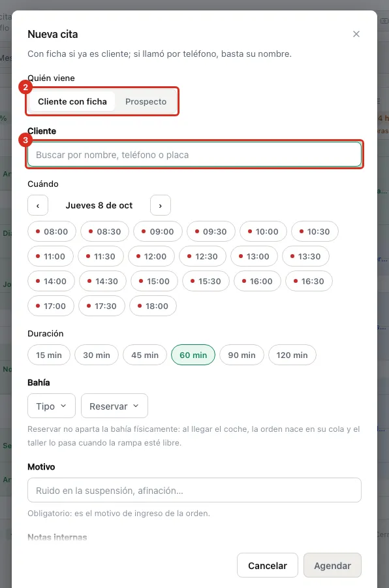Image resolution: width=389 pixels, height=588 pixels.
Task: Click the Quién viene label
Action: [x=51, y=78]
